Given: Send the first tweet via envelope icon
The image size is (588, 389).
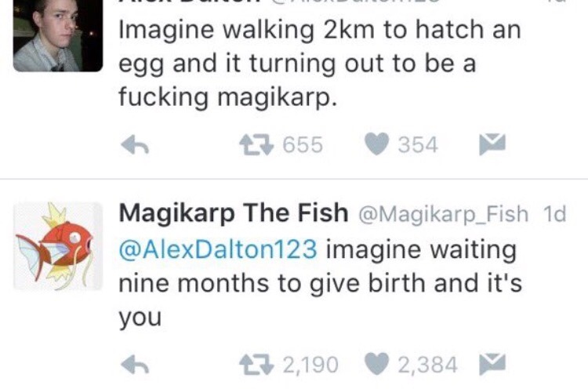Looking at the screenshot, I should coord(492,144).
